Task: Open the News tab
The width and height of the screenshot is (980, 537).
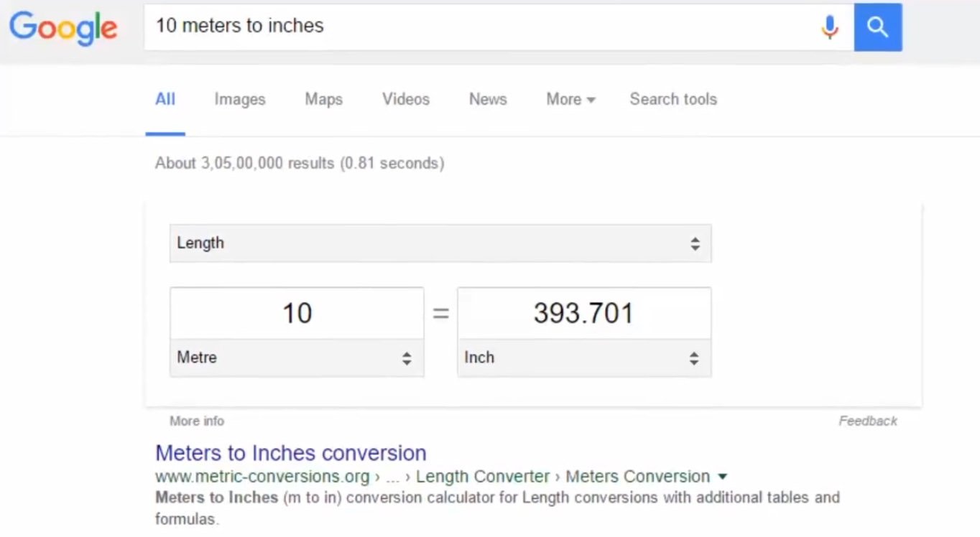Action: (x=488, y=99)
